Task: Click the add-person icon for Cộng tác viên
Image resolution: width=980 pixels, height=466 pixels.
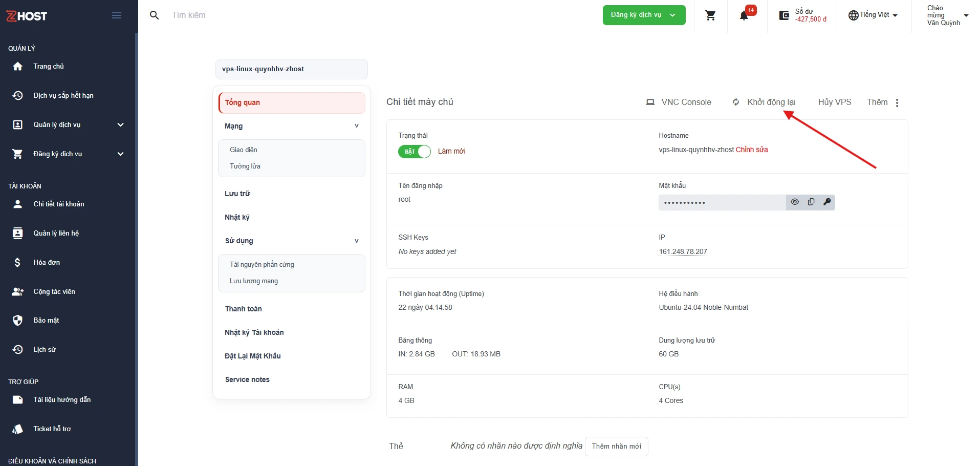Action: (x=18, y=291)
